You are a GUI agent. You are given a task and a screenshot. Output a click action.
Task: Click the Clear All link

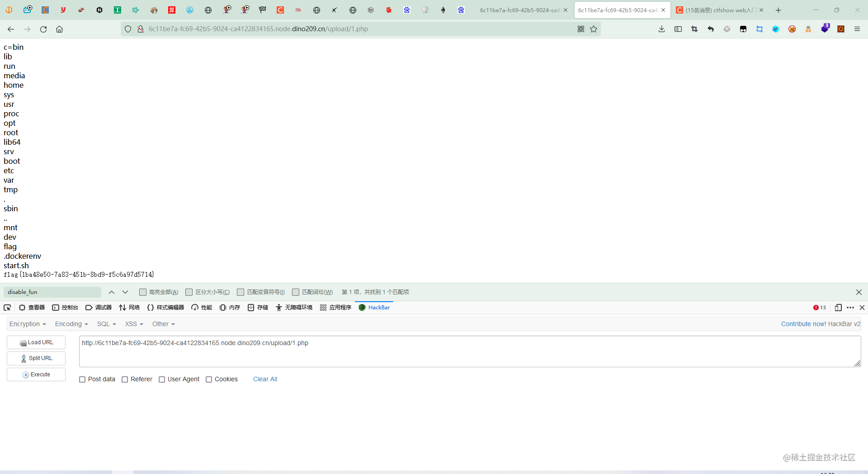pyautogui.click(x=265, y=379)
